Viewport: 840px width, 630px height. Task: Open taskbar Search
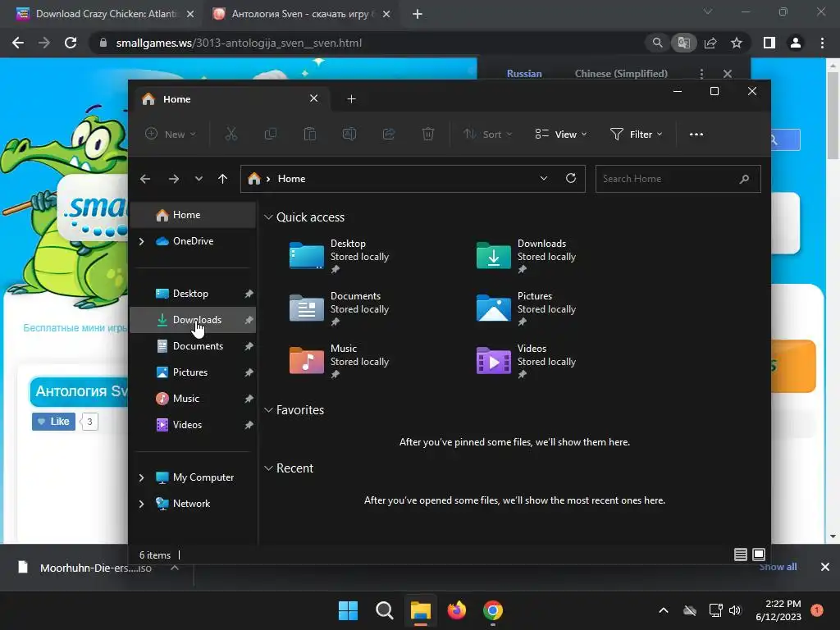tap(384, 610)
